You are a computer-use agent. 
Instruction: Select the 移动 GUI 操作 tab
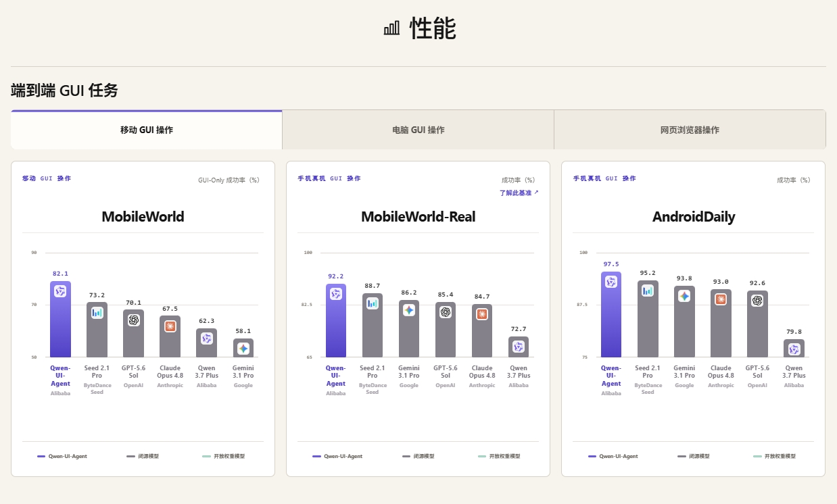pos(147,130)
